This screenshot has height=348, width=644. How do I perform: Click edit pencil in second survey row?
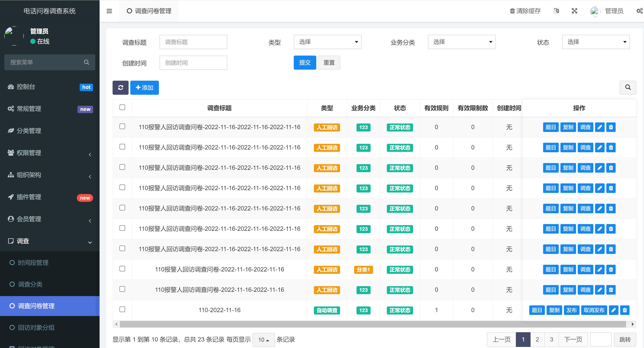(599, 148)
